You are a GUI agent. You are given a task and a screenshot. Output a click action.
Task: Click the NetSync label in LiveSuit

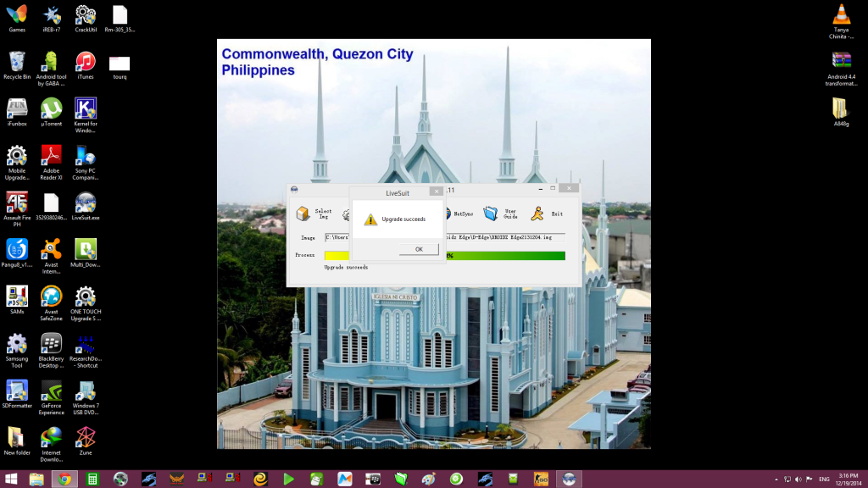(x=464, y=214)
